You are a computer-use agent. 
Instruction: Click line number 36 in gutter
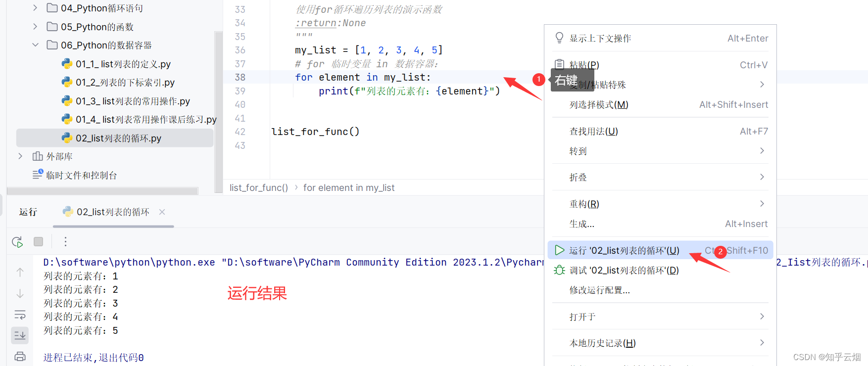click(240, 50)
